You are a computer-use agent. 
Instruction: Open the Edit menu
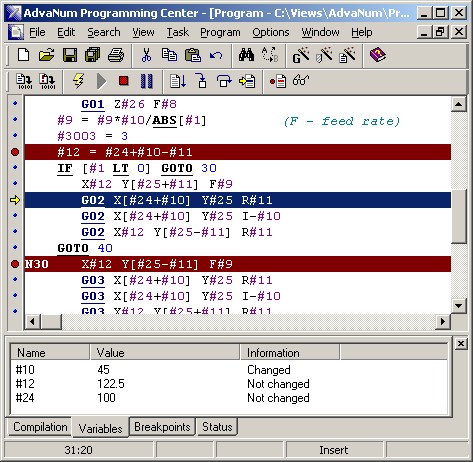(66, 32)
